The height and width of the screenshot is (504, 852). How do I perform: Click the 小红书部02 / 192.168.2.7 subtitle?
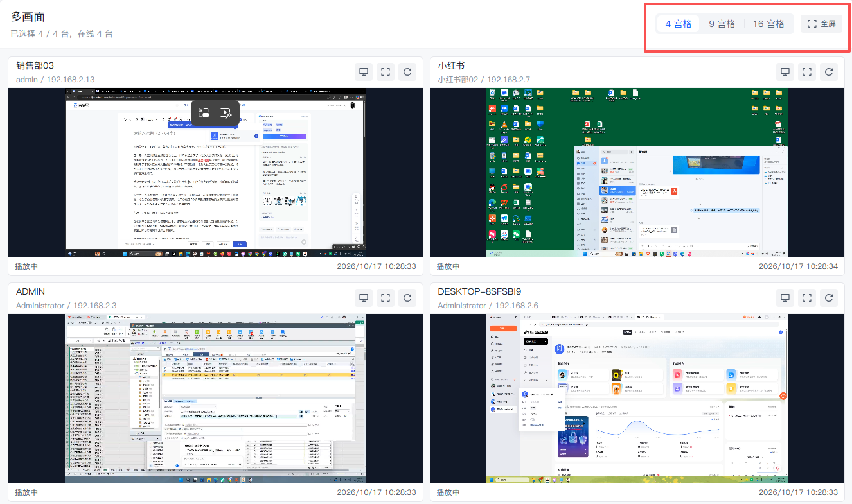coord(484,80)
